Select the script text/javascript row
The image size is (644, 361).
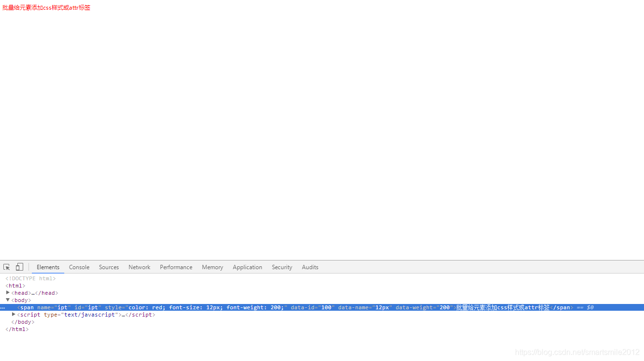tap(86, 315)
